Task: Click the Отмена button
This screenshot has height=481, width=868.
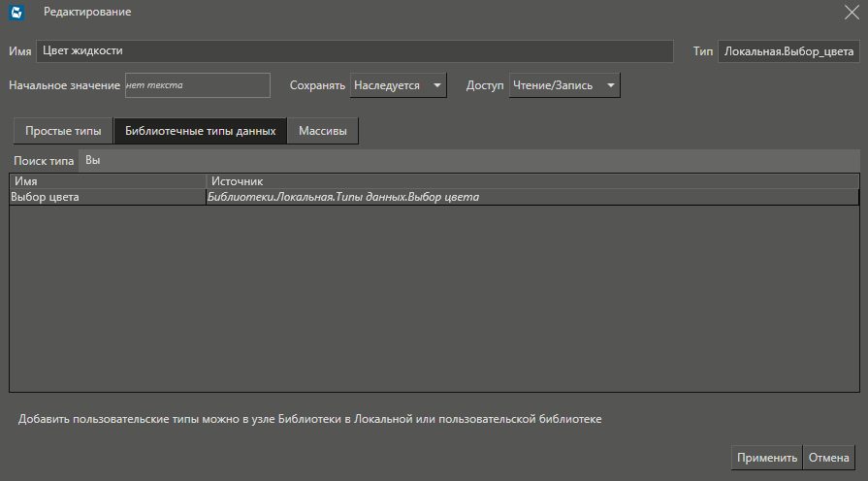Action: (x=829, y=458)
